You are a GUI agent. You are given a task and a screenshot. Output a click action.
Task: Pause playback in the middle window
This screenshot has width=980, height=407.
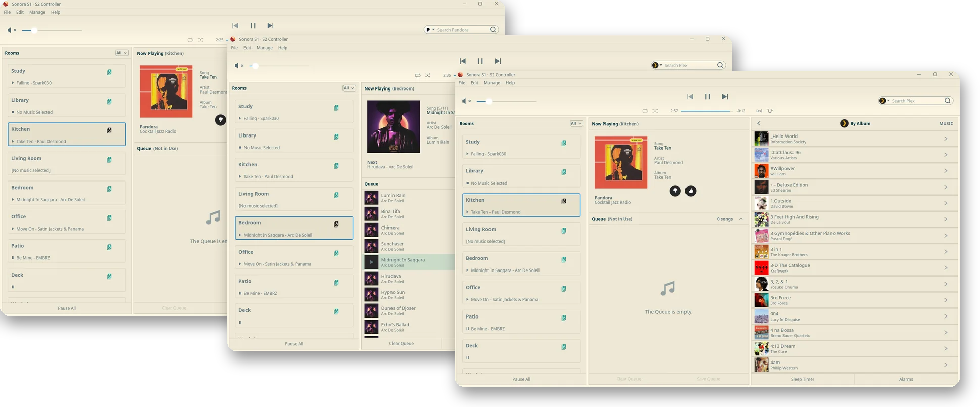click(480, 61)
